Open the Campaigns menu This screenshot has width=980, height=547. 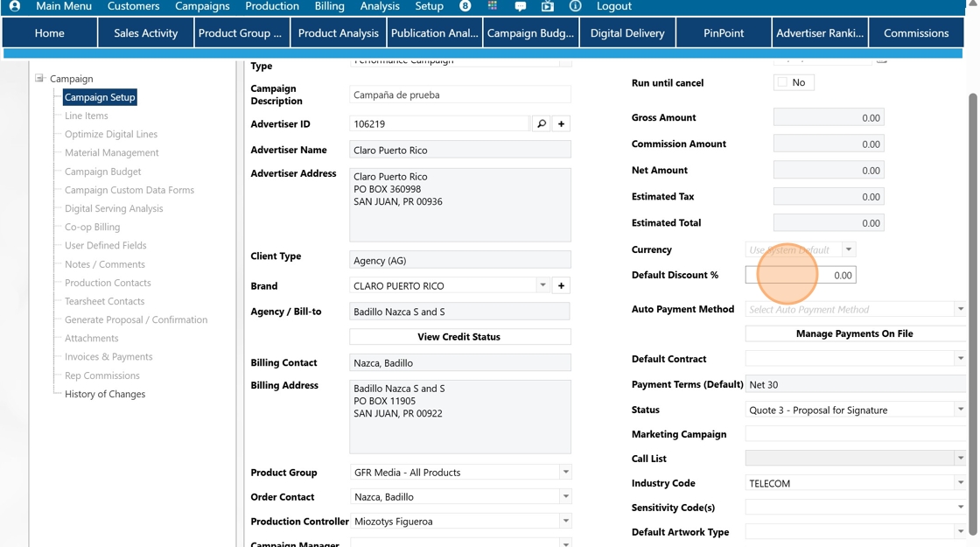coord(202,6)
